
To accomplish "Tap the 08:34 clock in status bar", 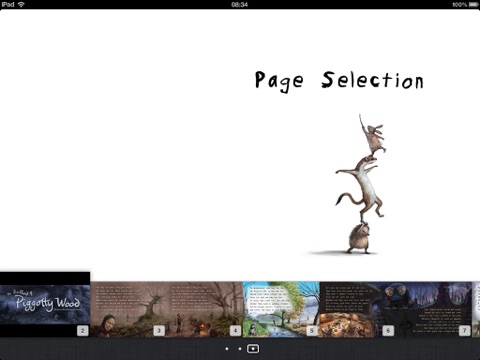I will [x=239, y=4].
